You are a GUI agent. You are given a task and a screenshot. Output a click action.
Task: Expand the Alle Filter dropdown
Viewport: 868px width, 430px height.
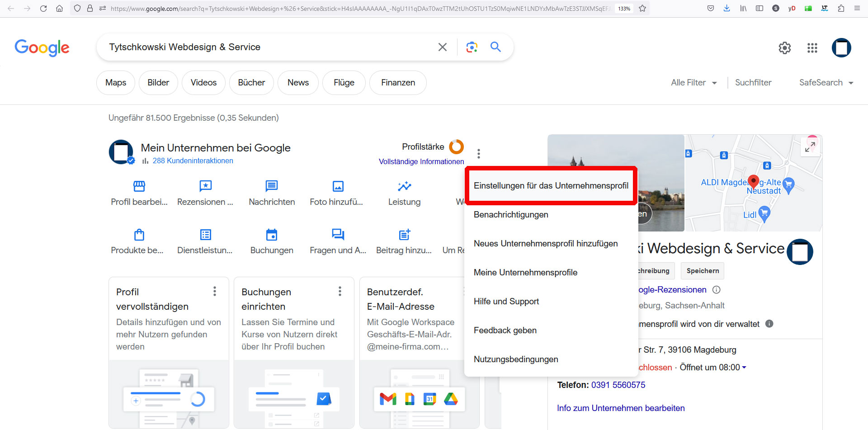[694, 83]
